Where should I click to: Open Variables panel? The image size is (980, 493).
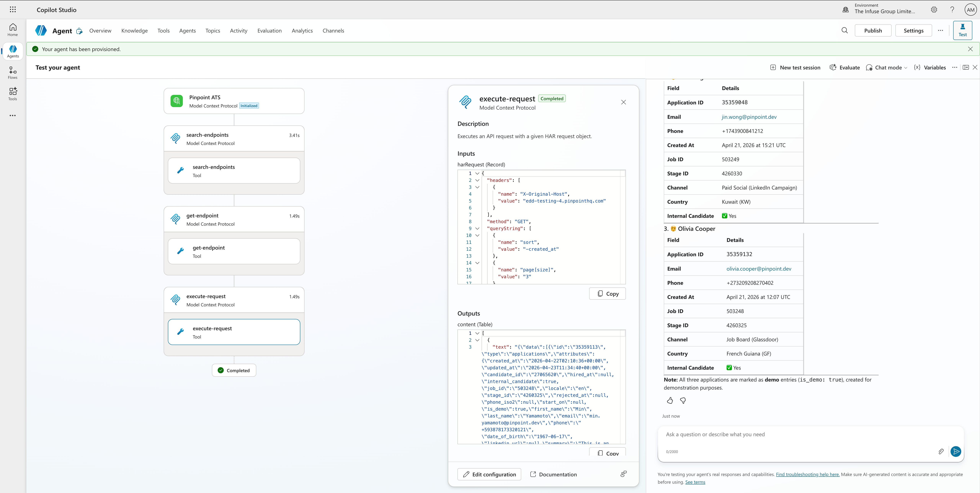[930, 68]
